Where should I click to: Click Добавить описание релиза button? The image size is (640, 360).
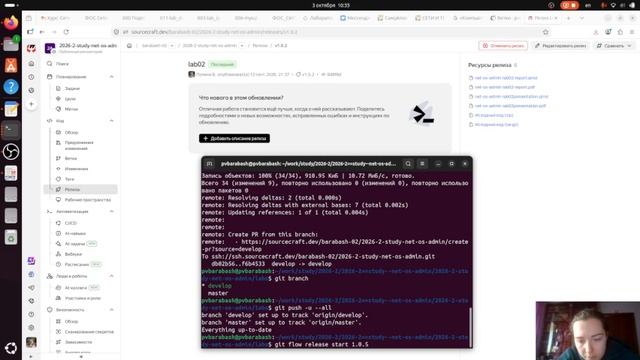tap(234, 138)
